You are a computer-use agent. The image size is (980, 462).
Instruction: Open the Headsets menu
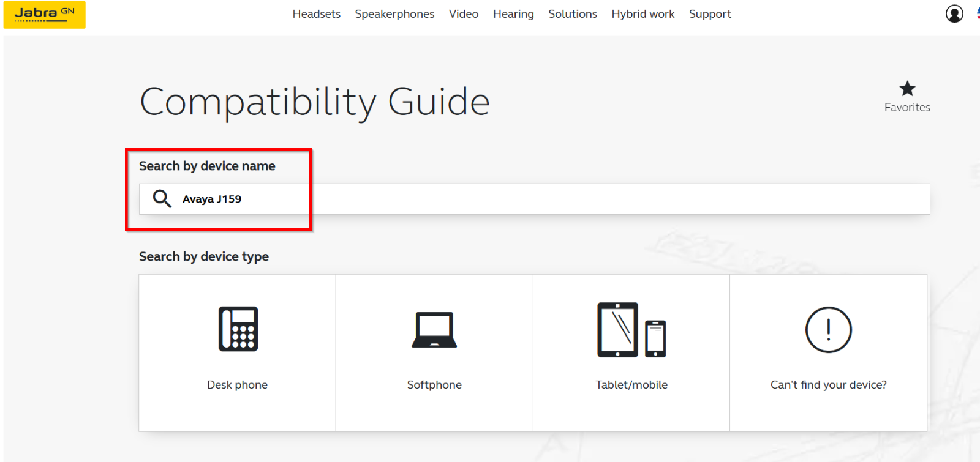[x=316, y=14]
